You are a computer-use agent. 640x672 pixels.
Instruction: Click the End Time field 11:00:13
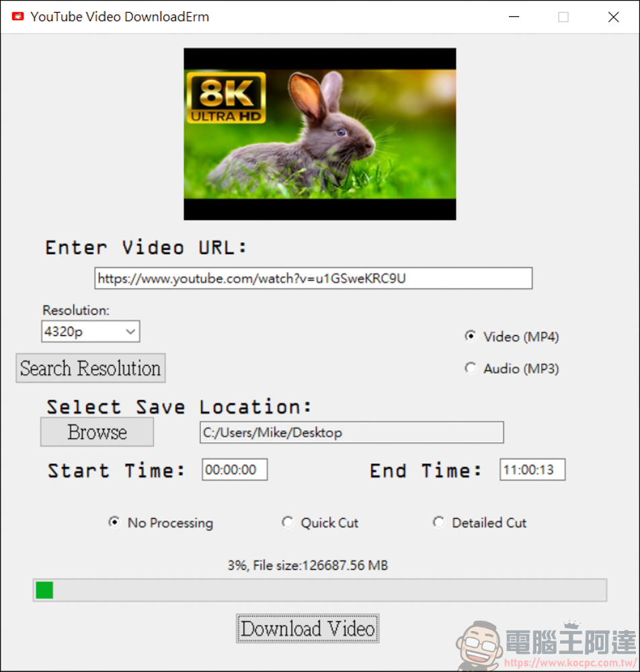tap(532, 470)
